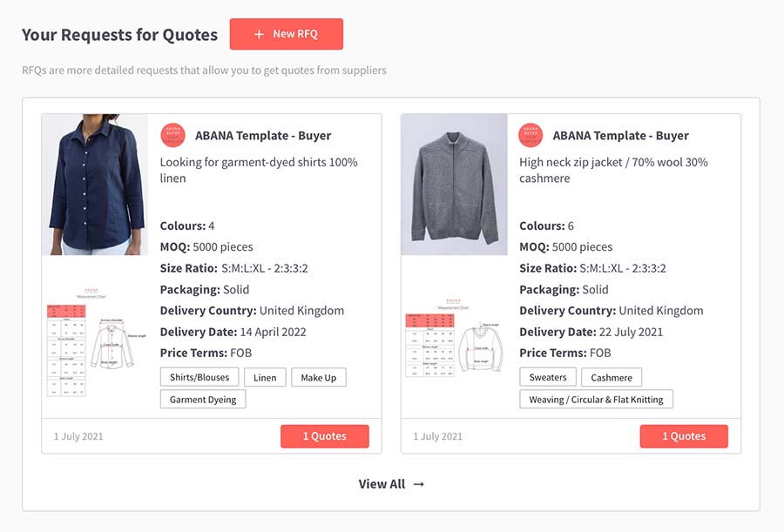Open the View All link
784x532 pixels.
point(391,484)
